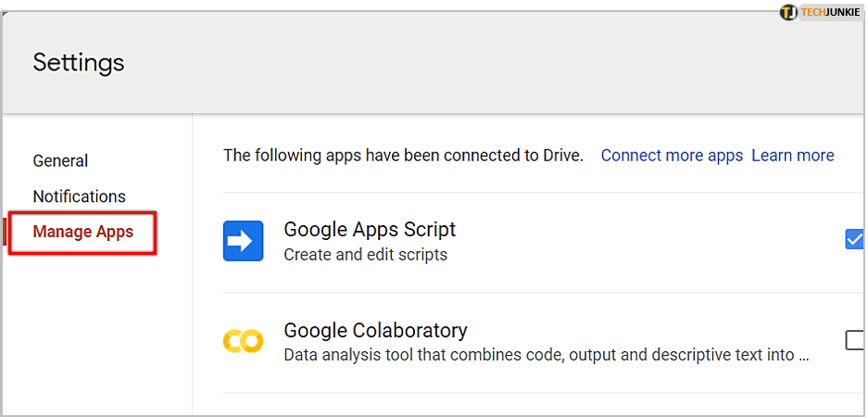Click the Google Colaboratory app title

(375, 330)
